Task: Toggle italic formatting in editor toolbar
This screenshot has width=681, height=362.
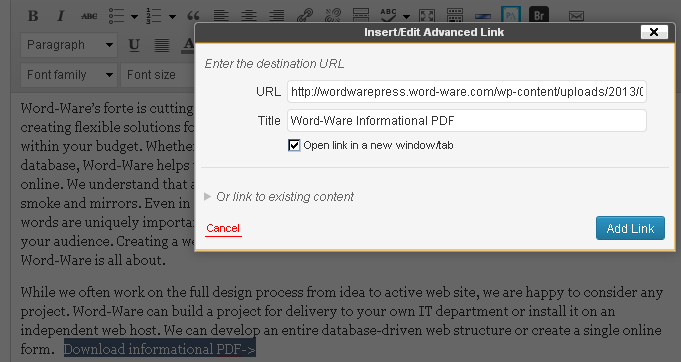Action: point(60,16)
